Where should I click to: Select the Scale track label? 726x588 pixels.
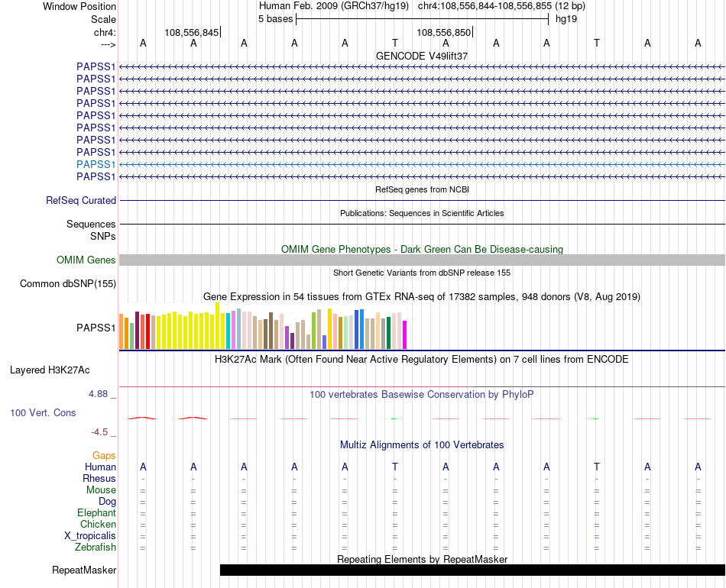pyautogui.click(x=103, y=19)
